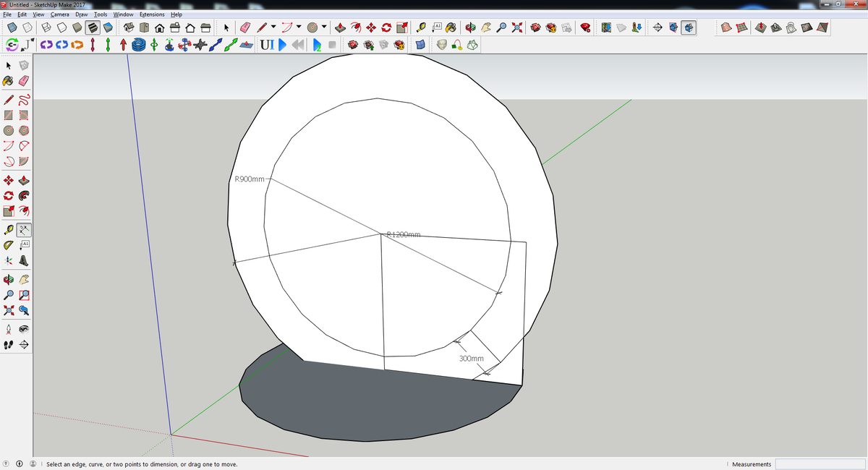Toggle X-Ray face style

pos(12,27)
